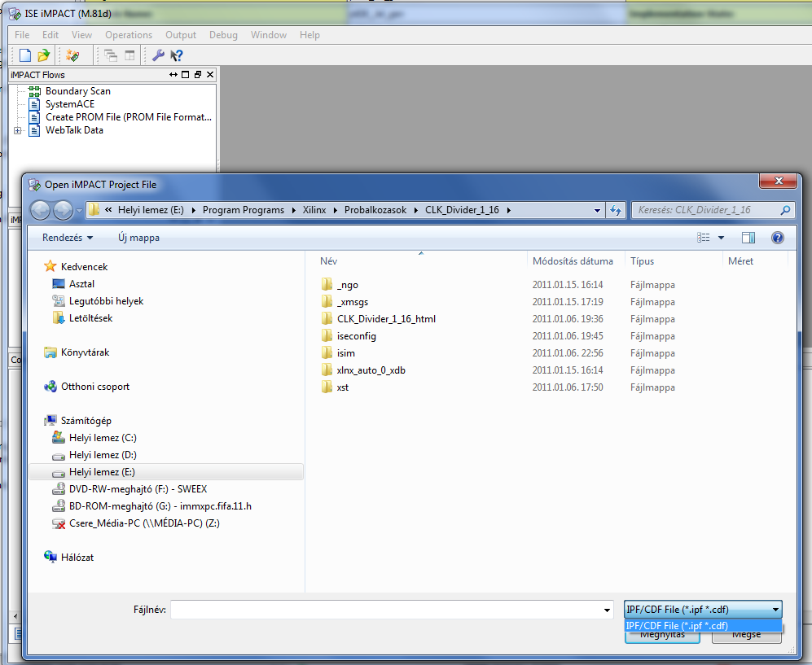This screenshot has width=812, height=665.
Task: Click Legutóbbi helyek in navigation pane
Action: pos(106,300)
